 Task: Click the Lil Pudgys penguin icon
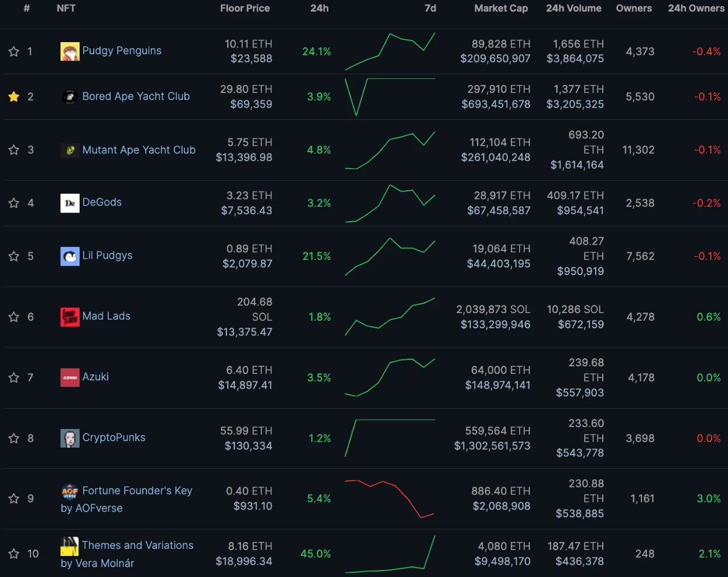(70, 256)
